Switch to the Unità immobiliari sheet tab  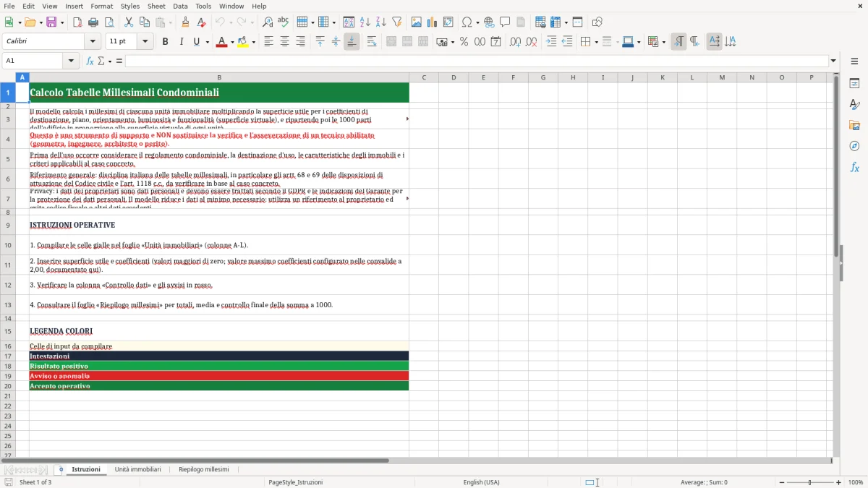click(137, 470)
